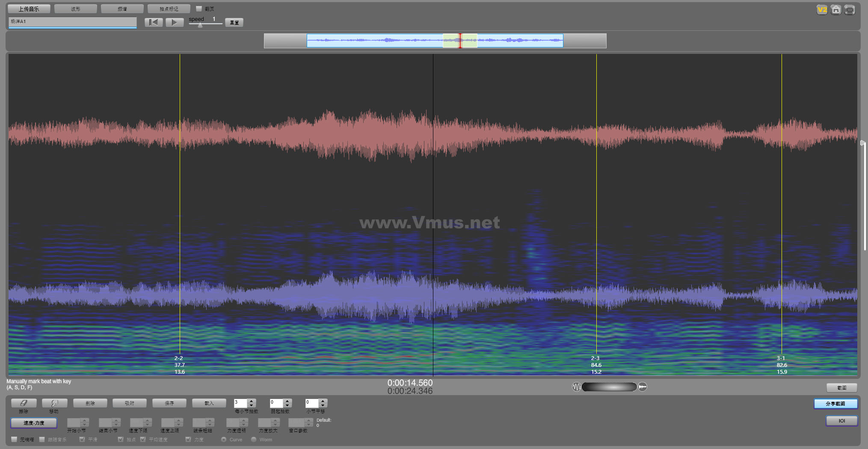Select the eraser (擦除) tool
The width and height of the screenshot is (868, 449).
(24, 403)
